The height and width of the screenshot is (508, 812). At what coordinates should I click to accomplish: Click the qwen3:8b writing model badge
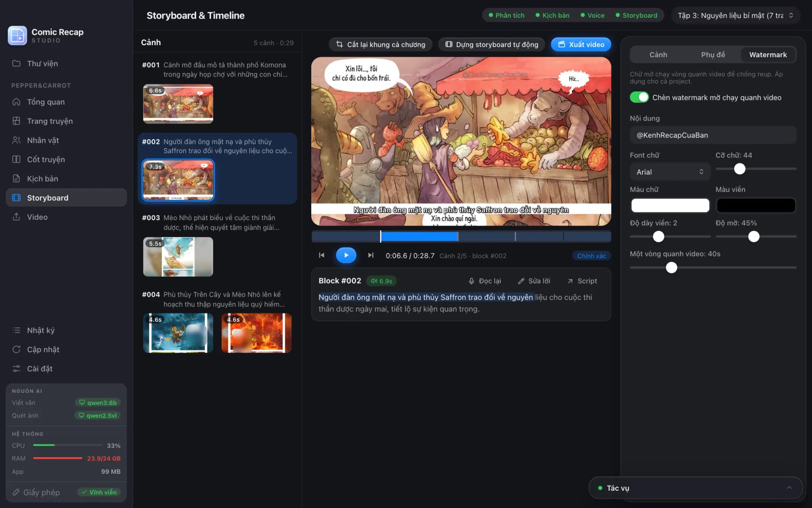(98, 403)
